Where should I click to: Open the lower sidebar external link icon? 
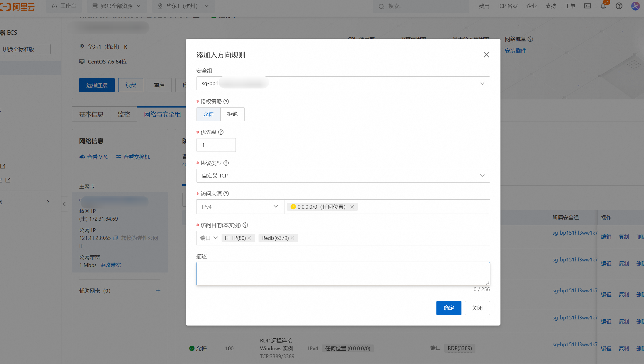pyautogui.click(x=8, y=180)
